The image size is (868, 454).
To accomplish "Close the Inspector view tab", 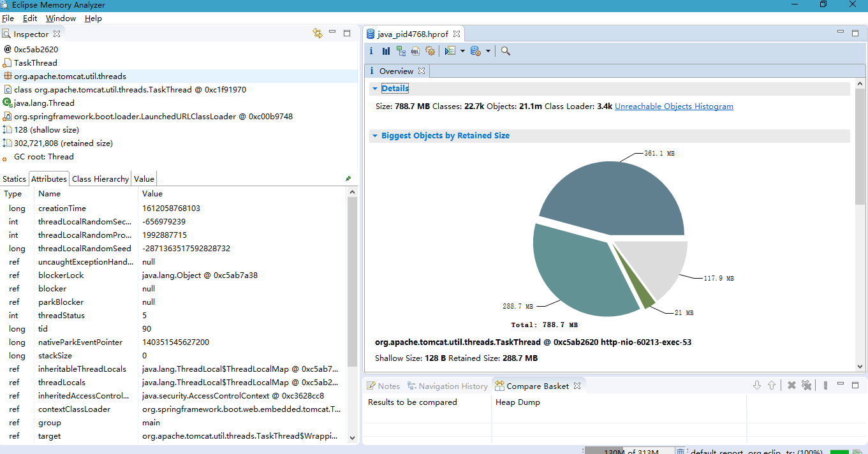I will click(x=57, y=34).
